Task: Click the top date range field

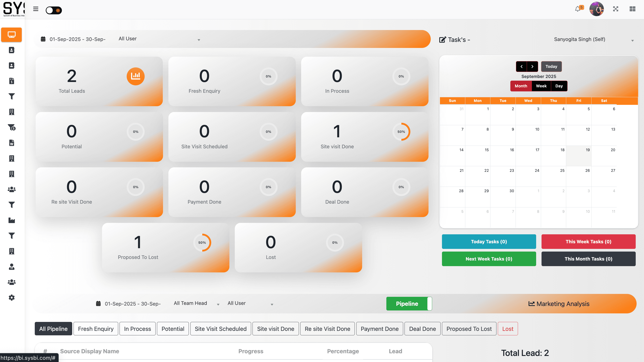Action: tap(77, 39)
